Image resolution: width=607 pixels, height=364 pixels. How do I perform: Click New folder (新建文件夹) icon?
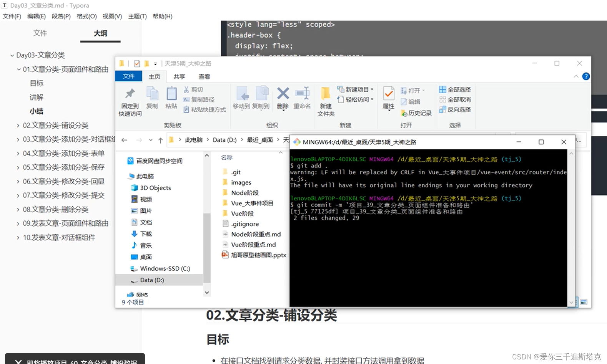tap(326, 93)
